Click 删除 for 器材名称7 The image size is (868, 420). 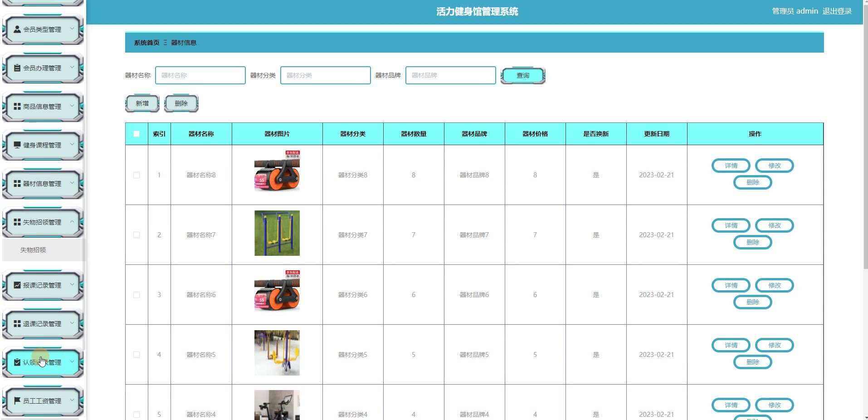pyautogui.click(x=753, y=242)
